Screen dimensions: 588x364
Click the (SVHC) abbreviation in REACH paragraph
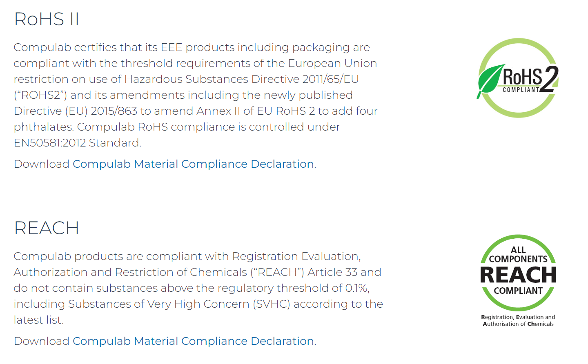pyautogui.click(x=271, y=304)
